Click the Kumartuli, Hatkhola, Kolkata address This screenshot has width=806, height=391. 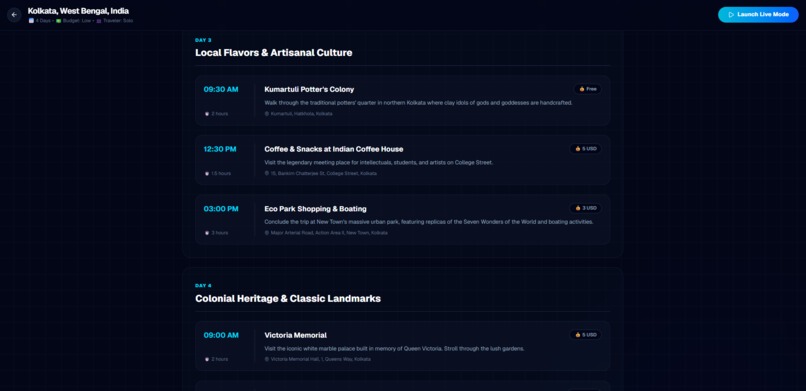301,114
